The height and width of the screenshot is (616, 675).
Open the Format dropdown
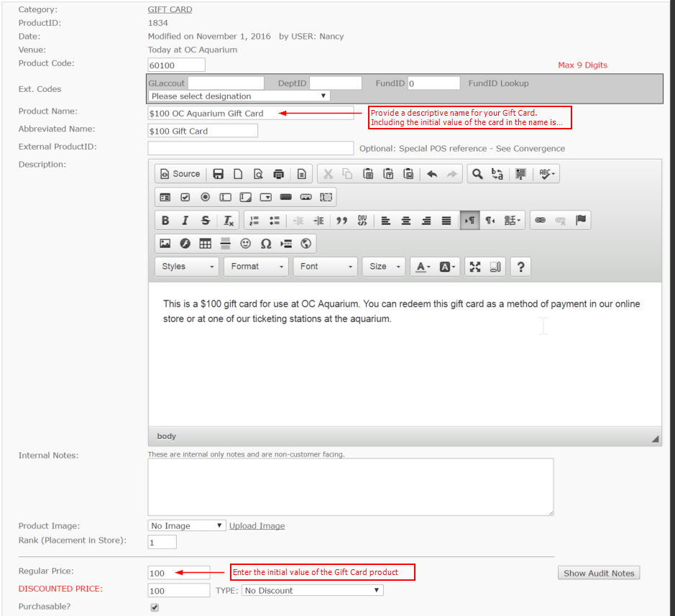click(256, 267)
